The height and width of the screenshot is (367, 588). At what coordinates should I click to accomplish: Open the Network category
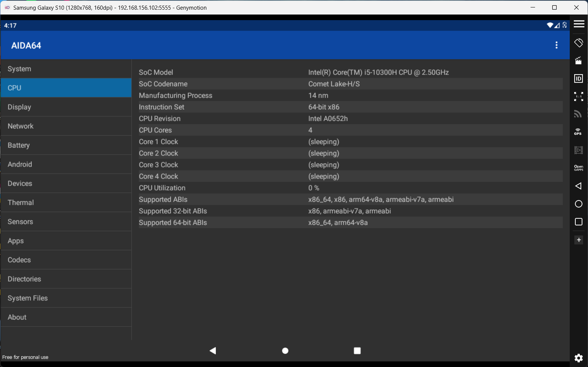(x=66, y=126)
